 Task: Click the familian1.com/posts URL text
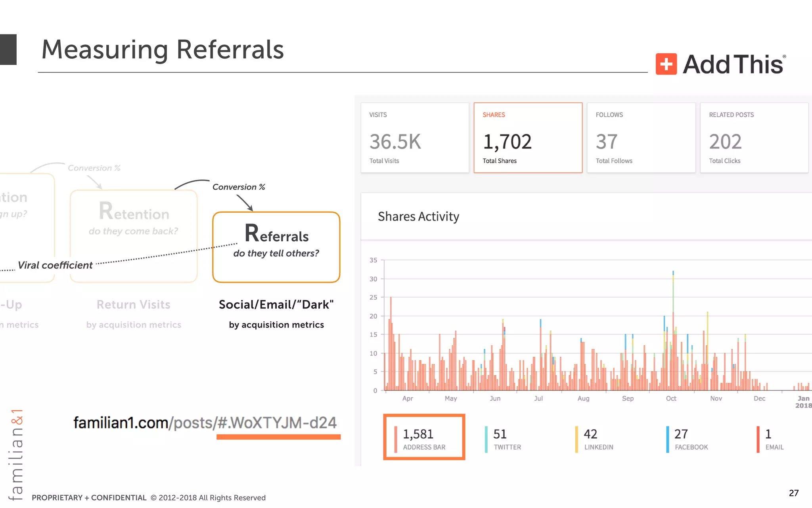tap(205, 423)
